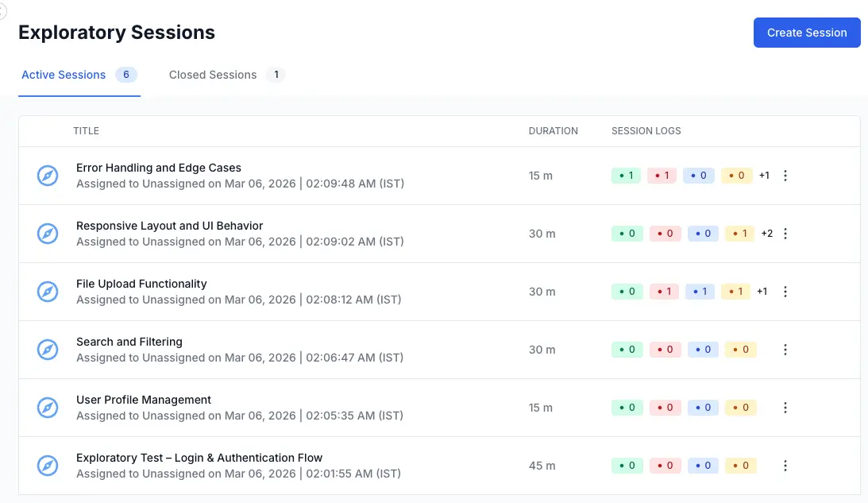Open more options for Login & Authentication Flow

[785, 466]
